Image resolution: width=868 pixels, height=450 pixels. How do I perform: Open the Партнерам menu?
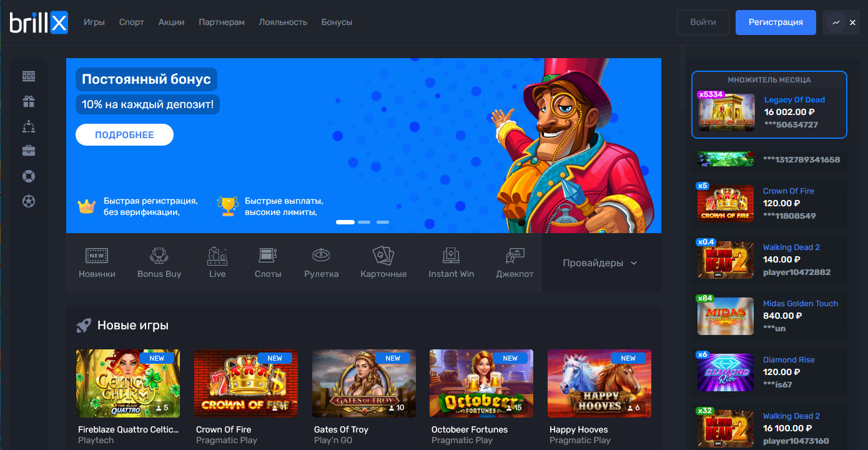pos(222,22)
